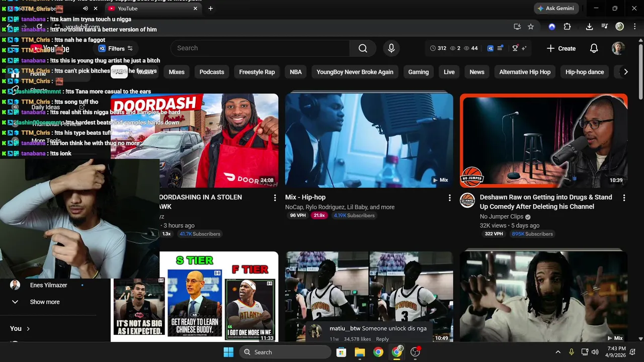This screenshot has height=362, width=644.
Task: Click the install app icon in address bar
Action: point(517,27)
